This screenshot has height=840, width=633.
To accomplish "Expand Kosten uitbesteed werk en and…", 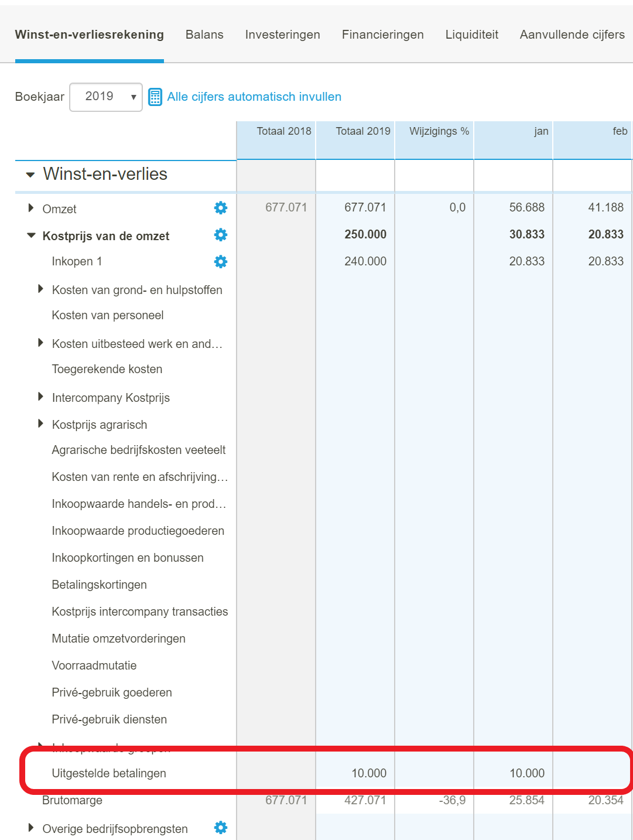I will (40, 343).
